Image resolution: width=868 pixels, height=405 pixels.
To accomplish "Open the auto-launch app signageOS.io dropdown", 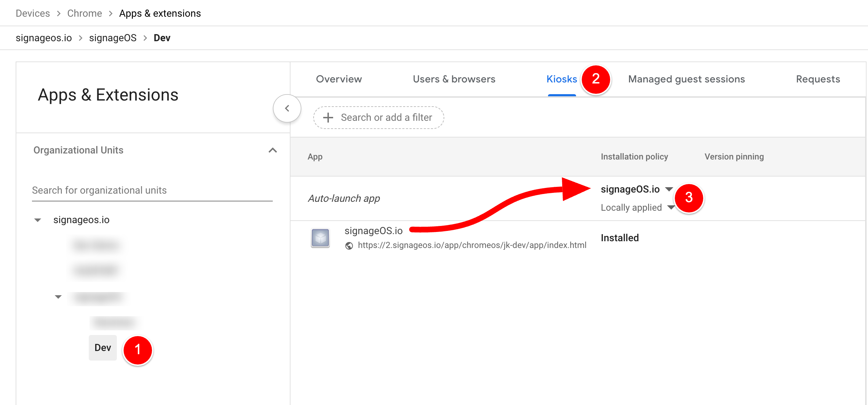I will [669, 189].
